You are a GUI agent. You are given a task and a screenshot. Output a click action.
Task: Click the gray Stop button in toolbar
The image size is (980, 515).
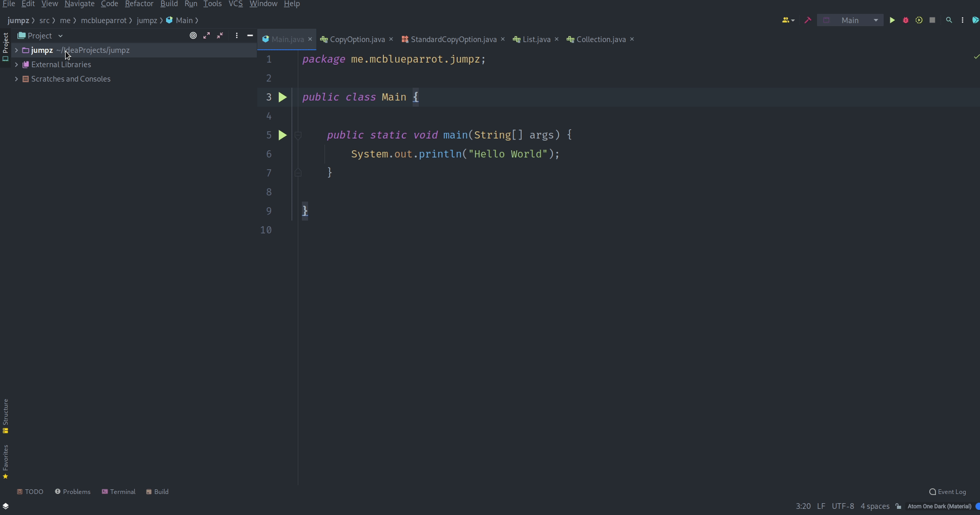pos(932,21)
